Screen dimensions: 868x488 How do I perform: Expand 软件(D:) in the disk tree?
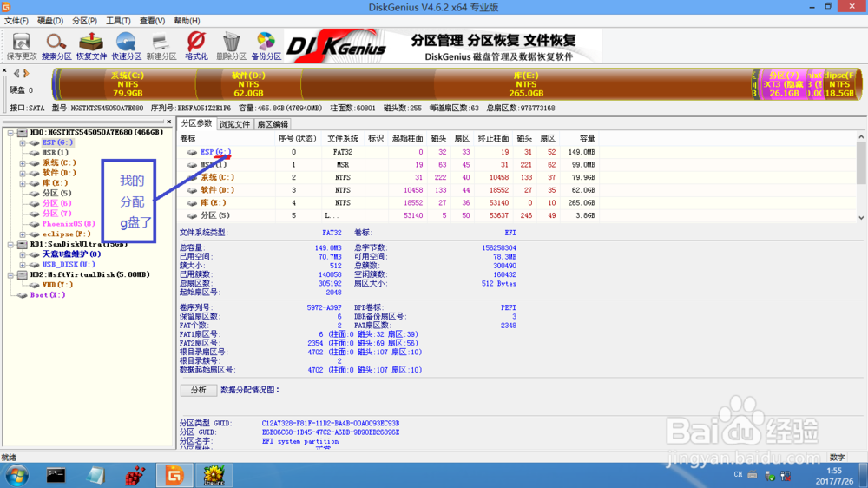pos(23,174)
